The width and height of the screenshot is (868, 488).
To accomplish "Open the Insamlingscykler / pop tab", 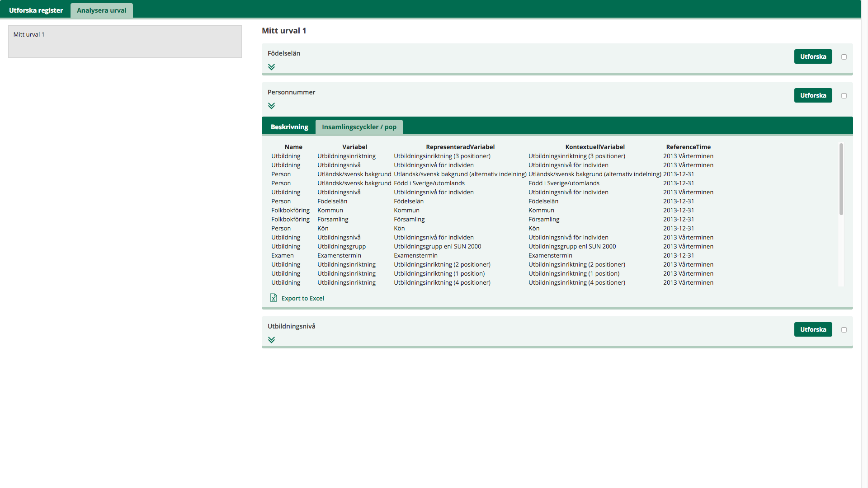I will (x=359, y=127).
